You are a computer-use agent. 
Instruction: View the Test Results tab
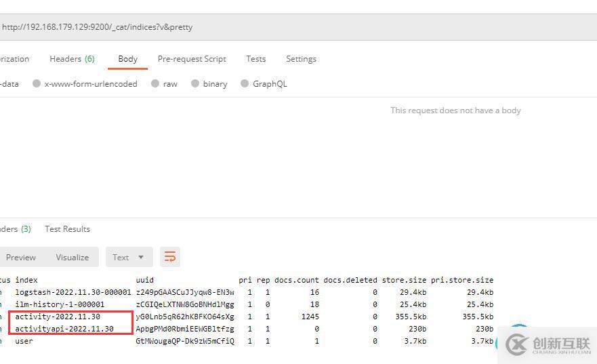[67, 229]
